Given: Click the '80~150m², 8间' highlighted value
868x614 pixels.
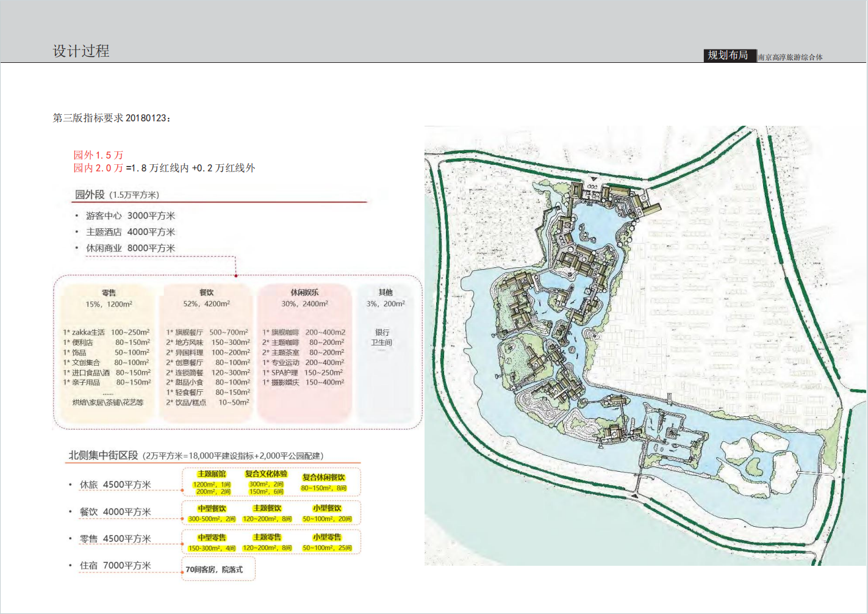Looking at the screenshot, I should (324, 488).
